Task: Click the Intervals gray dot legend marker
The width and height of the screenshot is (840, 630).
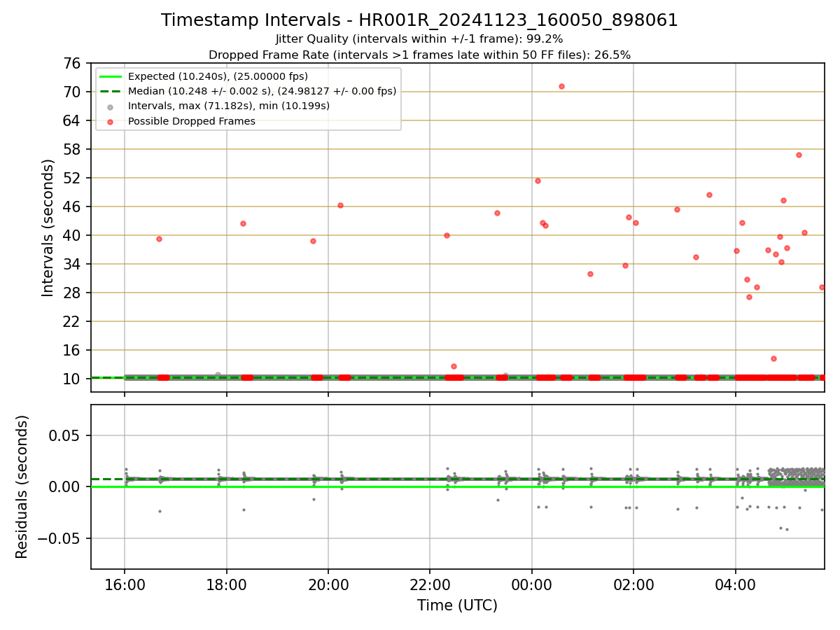Action: click(111, 106)
